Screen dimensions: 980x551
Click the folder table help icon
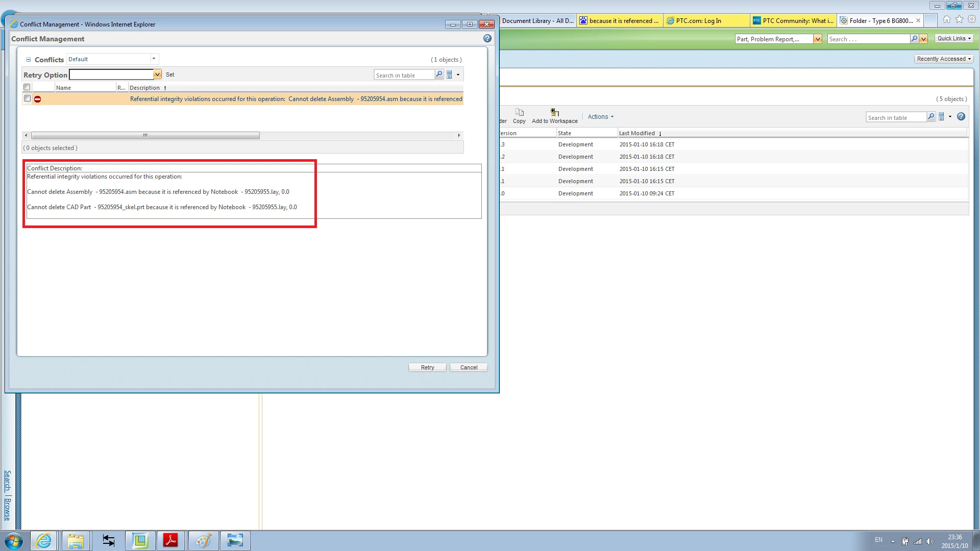(961, 117)
